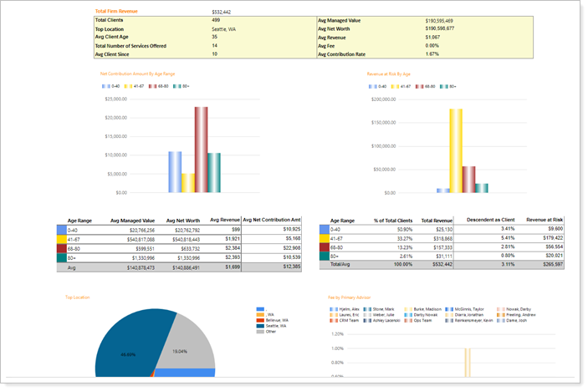Screen dimensions: 588x391
Task: Click the 80+ legend icon in Revenue at Risk chart
Action: tap(445, 86)
